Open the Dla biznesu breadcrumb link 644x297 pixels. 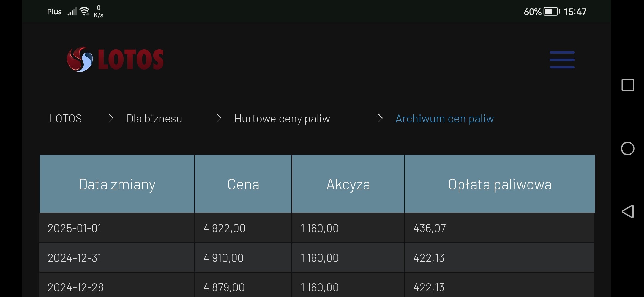(154, 119)
